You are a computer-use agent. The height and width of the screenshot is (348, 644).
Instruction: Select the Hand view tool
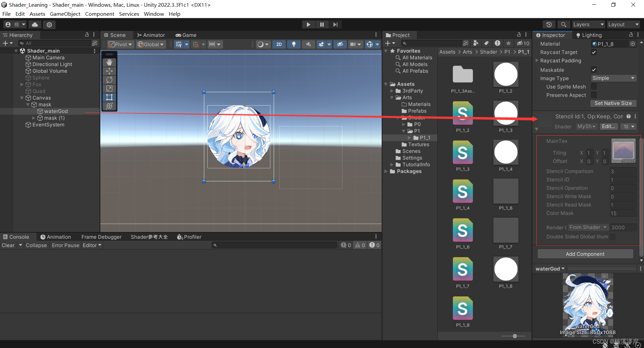(x=109, y=62)
